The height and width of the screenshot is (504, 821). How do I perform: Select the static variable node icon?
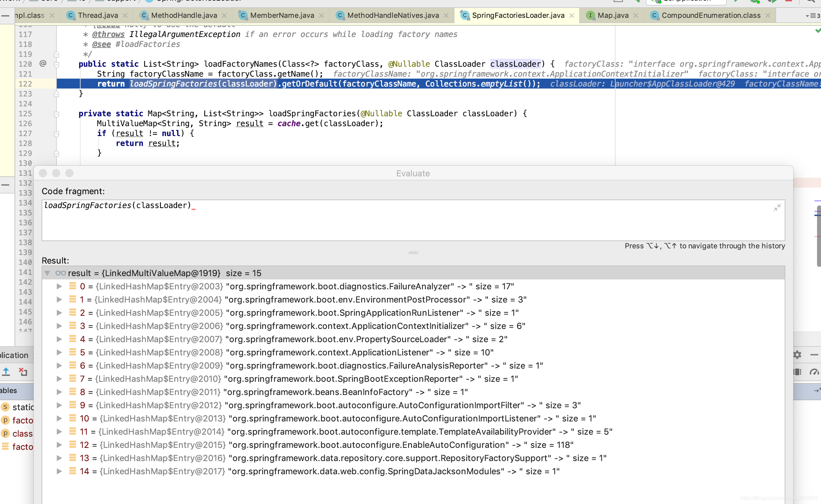(5, 407)
